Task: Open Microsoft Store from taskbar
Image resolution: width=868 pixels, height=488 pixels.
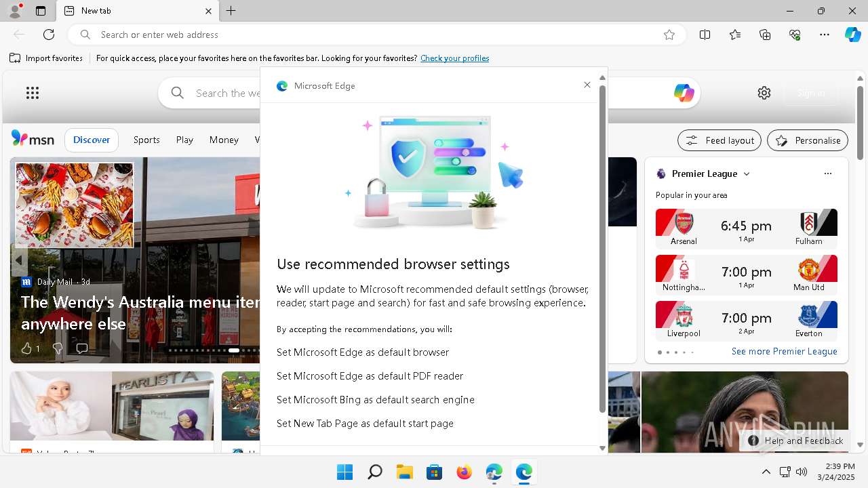Action: 435,472
